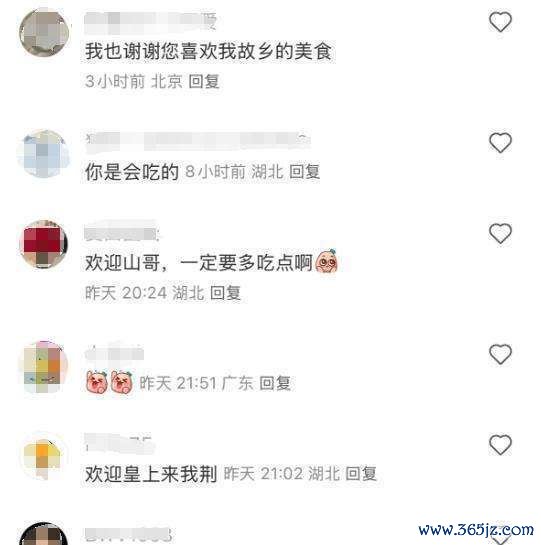Open avatar of '你是会吃的' commenter
The height and width of the screenshot is (545, 541).
pyautogui.click(x=44, y=153)
